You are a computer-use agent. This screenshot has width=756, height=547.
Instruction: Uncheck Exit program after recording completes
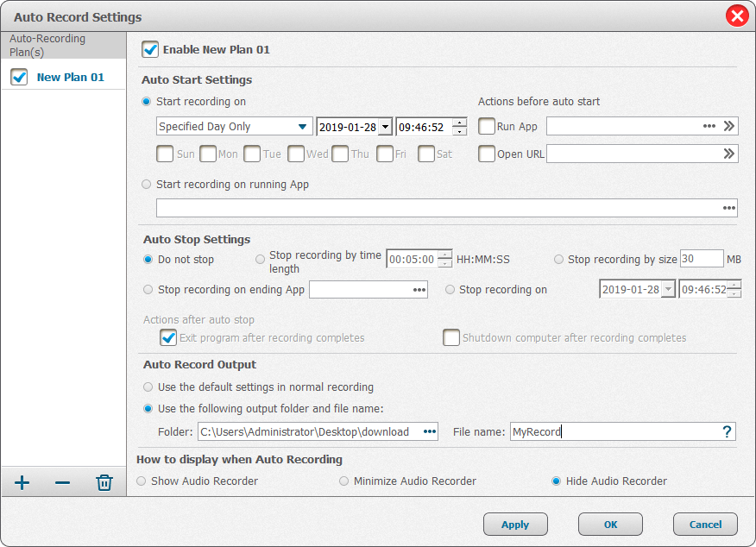(168, 337)
